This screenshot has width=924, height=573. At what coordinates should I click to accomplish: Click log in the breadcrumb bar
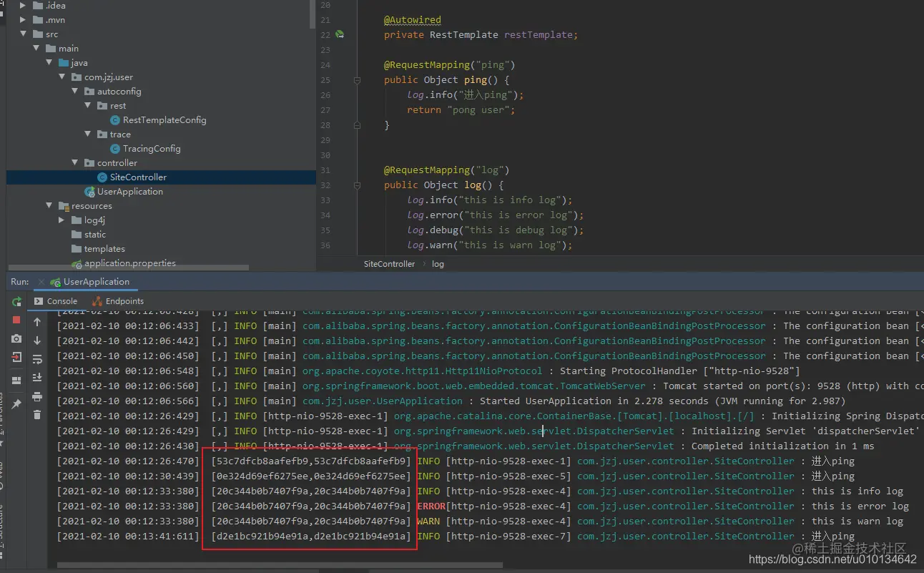[438, 264]
